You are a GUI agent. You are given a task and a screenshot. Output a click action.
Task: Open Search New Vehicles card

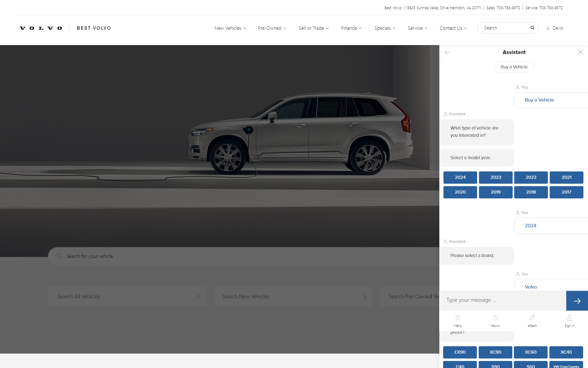click(293, 297)
